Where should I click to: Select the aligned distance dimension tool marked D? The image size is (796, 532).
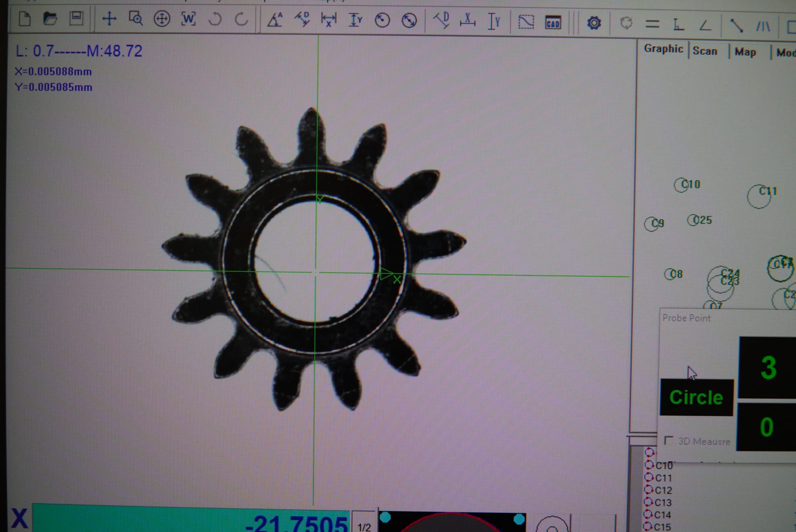(x=302, y=20)
